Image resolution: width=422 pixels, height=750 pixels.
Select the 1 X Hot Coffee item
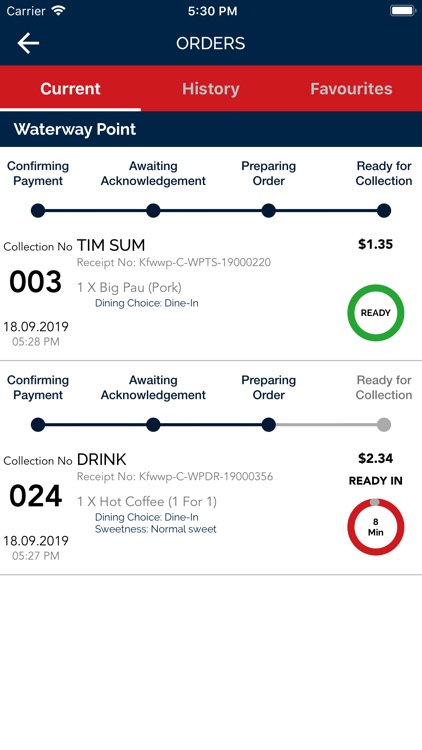point(147,502)
